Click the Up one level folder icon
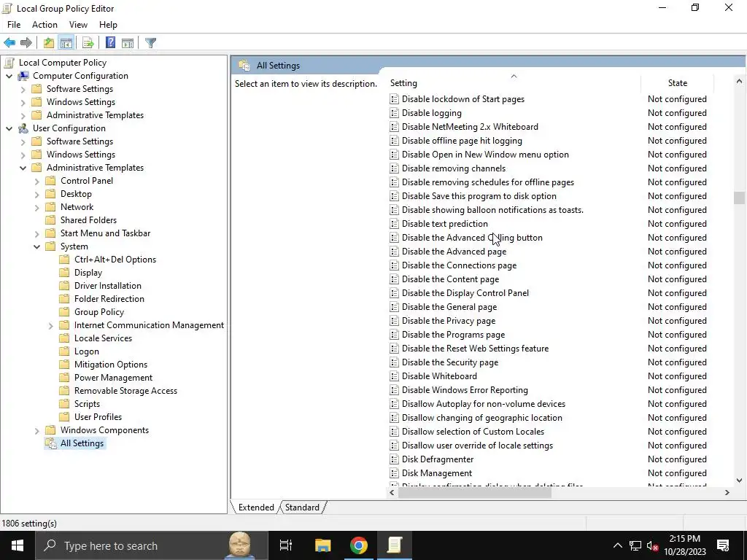The width and height of the screenshot is (747, 560). pyautogui.click(x=49, y=43)
